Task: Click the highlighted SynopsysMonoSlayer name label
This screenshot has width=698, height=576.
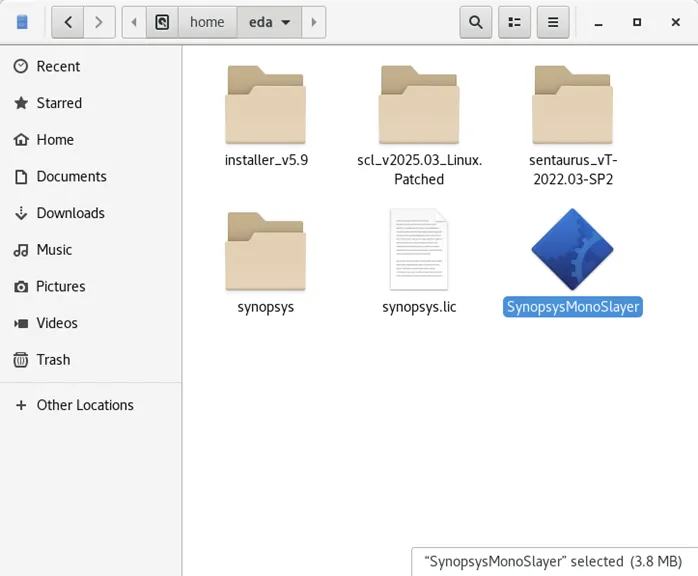Action: click(x=573, y=307)
